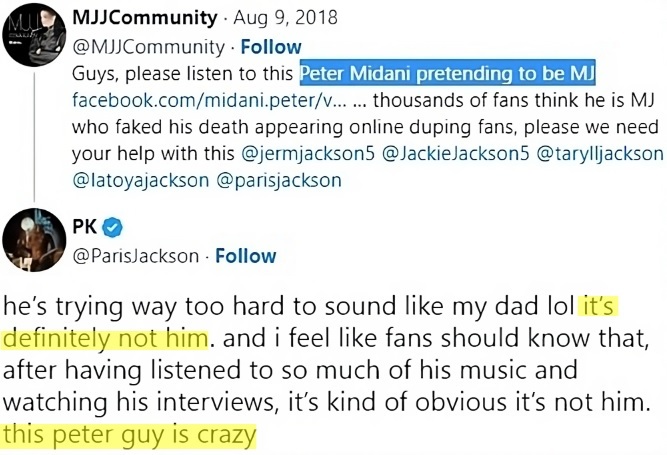667x455 pixels.
Task: Follow the @ParisJackson account
Action: [x=245, y=256]
